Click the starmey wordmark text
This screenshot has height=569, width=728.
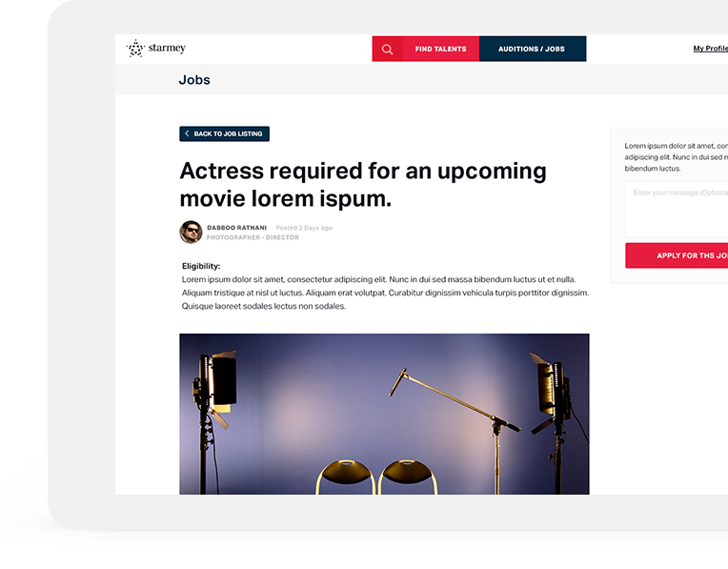167,48
